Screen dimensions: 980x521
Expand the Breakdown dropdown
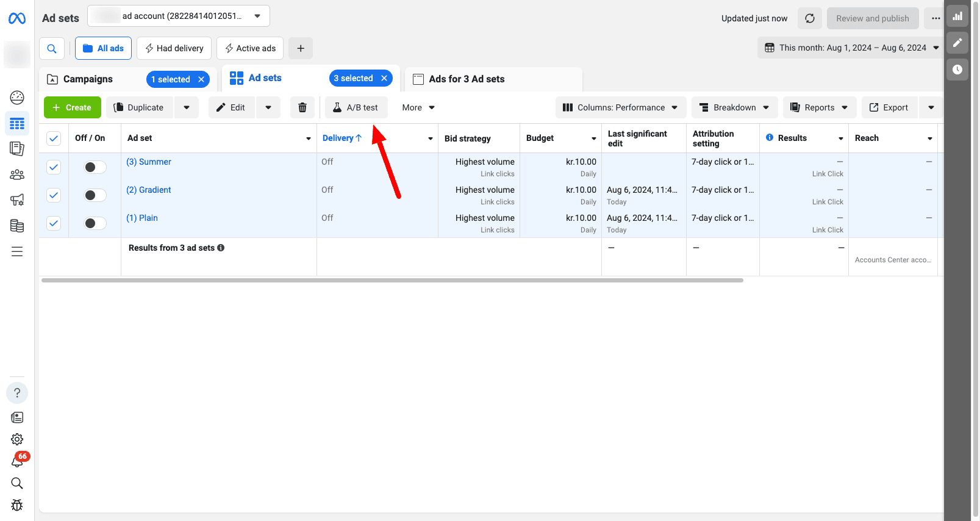[734, 107]
